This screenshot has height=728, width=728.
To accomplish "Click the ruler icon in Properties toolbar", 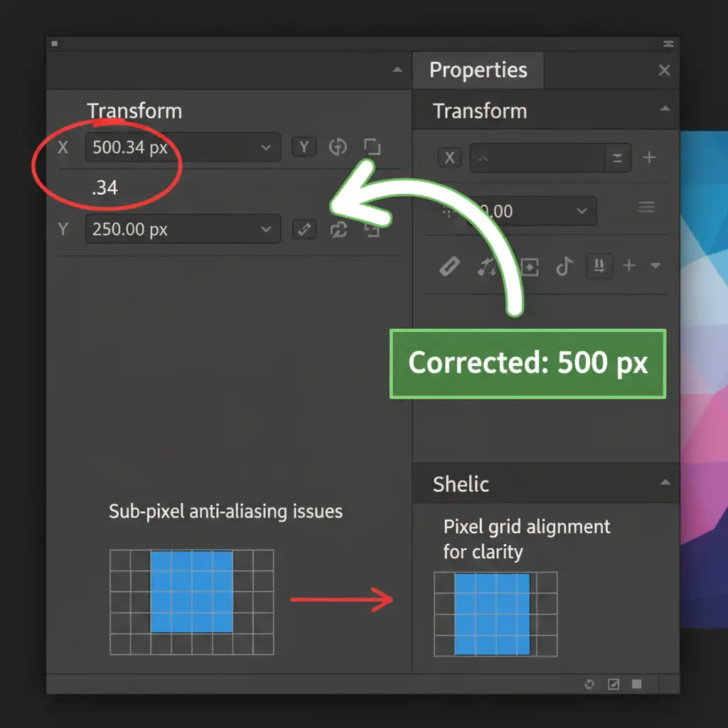I will click(x=449, y=267).
